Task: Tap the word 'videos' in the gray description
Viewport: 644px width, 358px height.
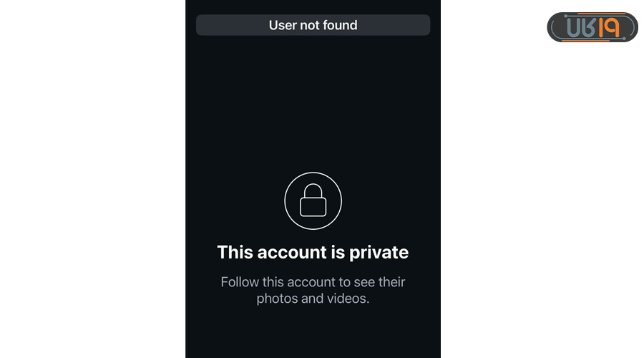Action: click(x=346, y=299)
